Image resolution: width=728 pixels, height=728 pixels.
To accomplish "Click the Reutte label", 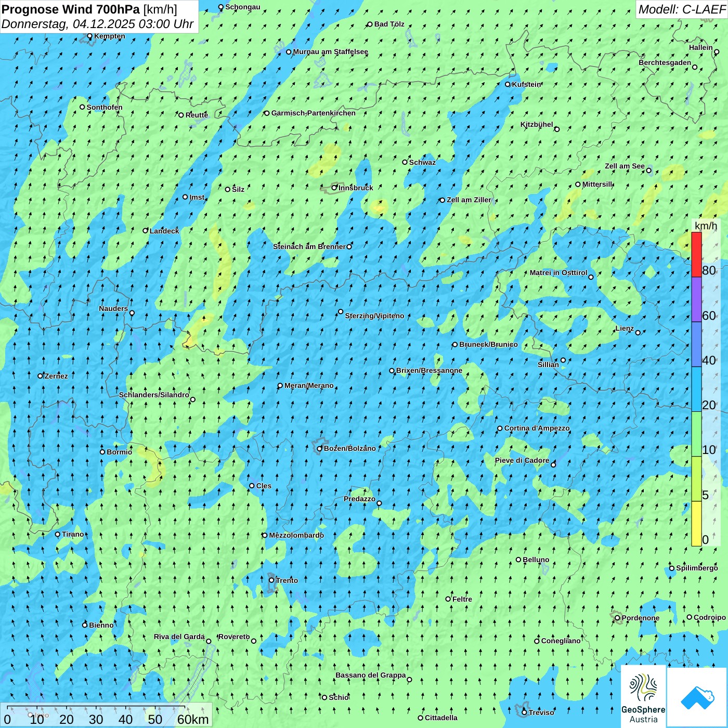I will click(197, 115).
